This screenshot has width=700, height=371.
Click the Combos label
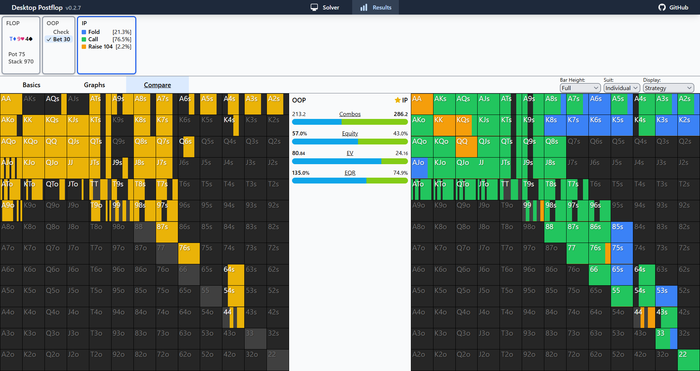pos(350,114)
